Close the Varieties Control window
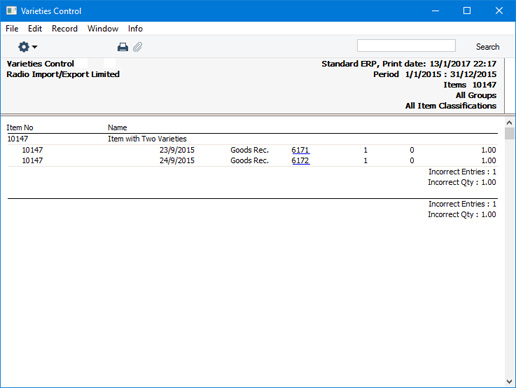Viewport: 516px width, 388px height. (x=499, y=11)
